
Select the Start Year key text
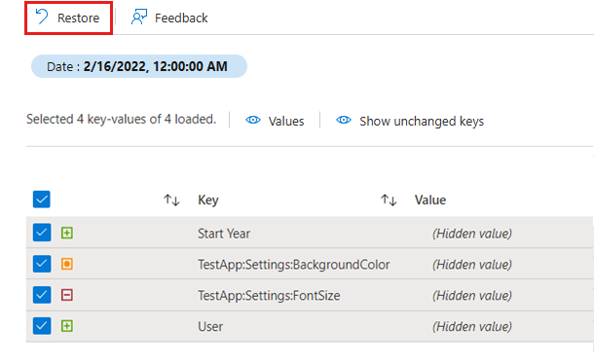point(224,234)
